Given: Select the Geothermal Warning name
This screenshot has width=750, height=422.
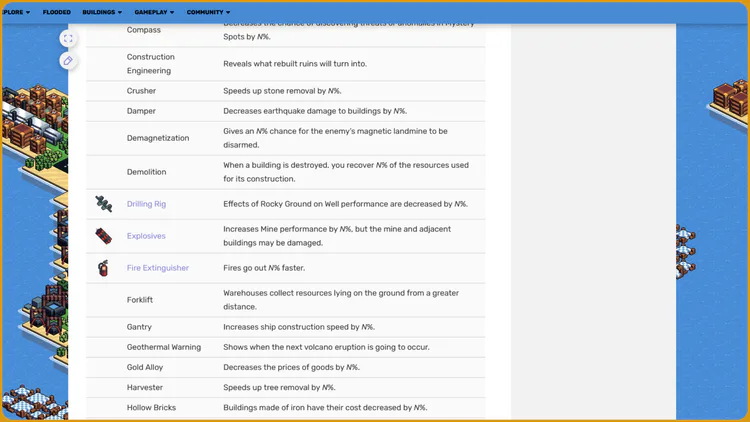Looking at the screenshot, I should (x=164, y=347).
